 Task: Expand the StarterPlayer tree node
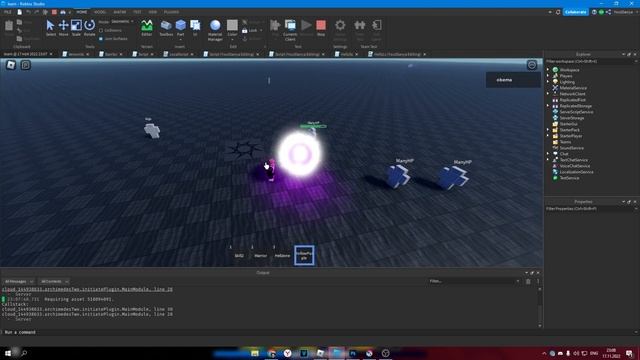coord(548,136)
